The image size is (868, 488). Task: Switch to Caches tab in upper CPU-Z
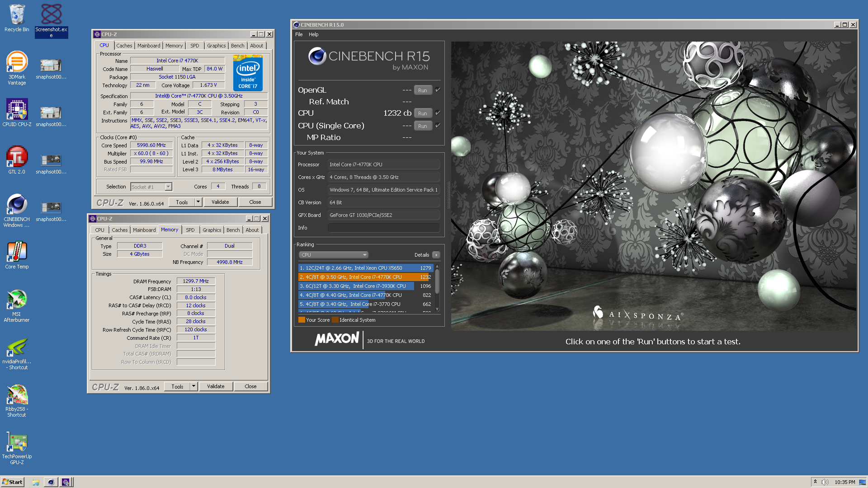[124, 46]
